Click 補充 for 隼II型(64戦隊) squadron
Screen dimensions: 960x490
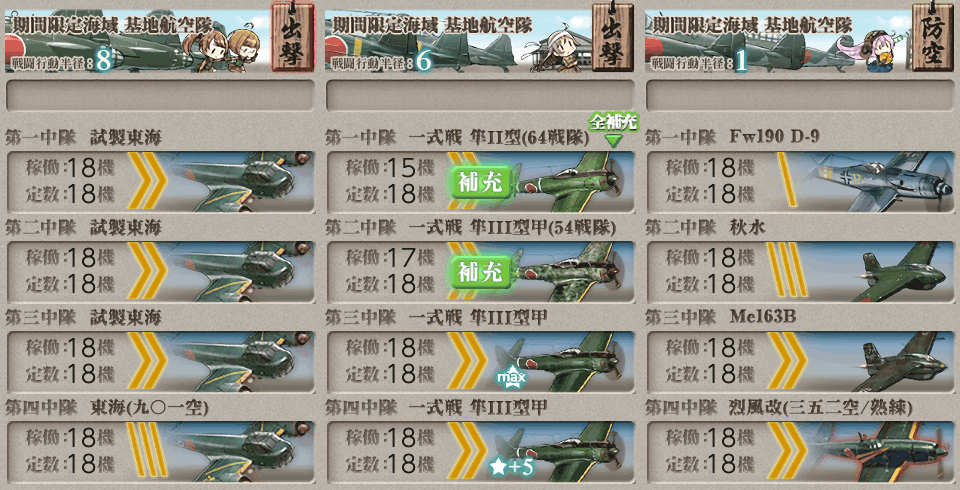(481, 182)
